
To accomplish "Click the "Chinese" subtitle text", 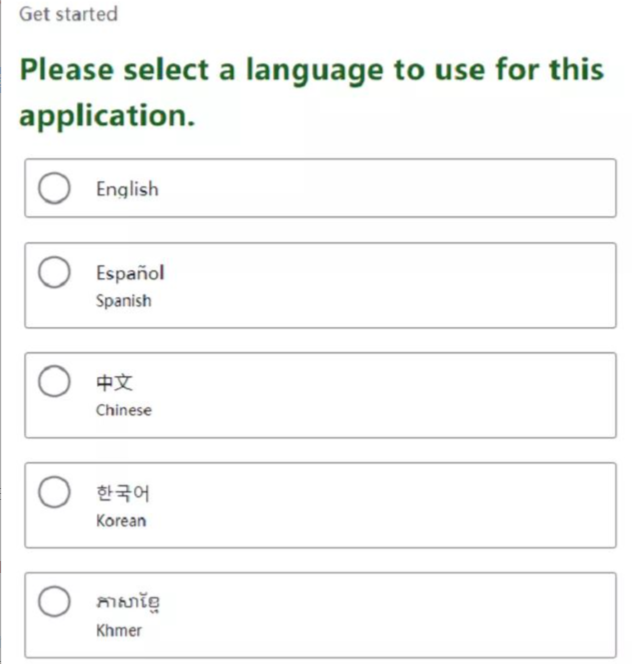I will coord(124,410).
